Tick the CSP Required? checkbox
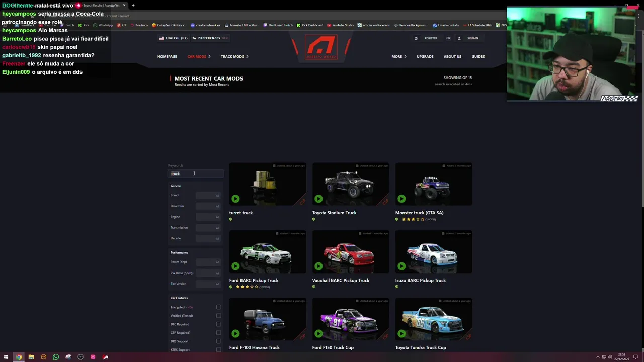 click(218, 333)
